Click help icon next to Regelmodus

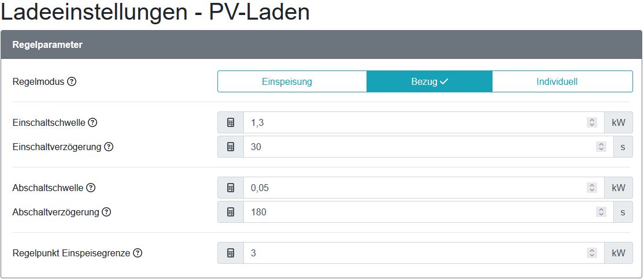pyautogui.click(x=72, y=81)
